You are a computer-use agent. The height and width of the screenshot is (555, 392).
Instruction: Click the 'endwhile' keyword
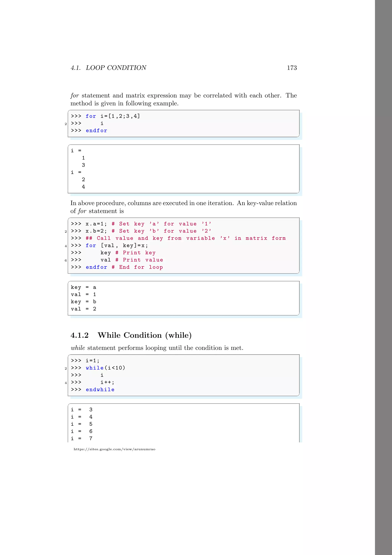tap(100, 390)
